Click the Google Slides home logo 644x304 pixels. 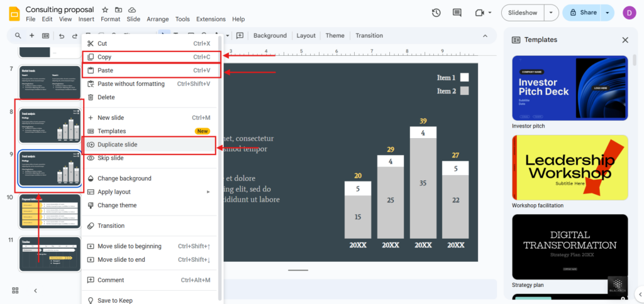point(13,13)
